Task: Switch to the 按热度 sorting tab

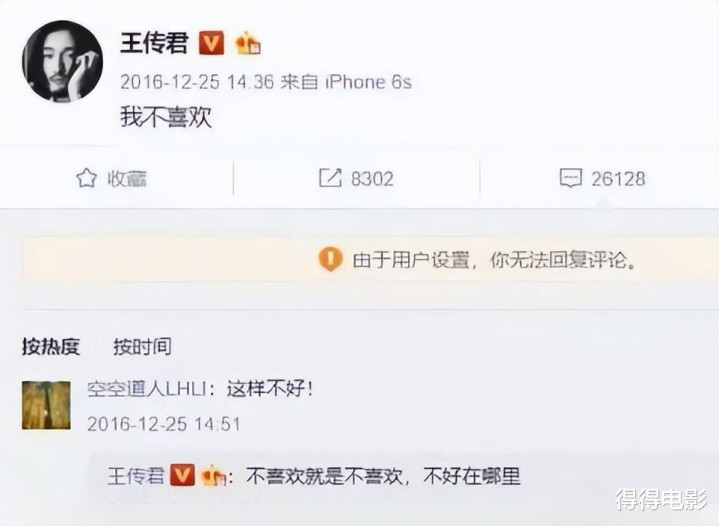Action: click(51, 347)
